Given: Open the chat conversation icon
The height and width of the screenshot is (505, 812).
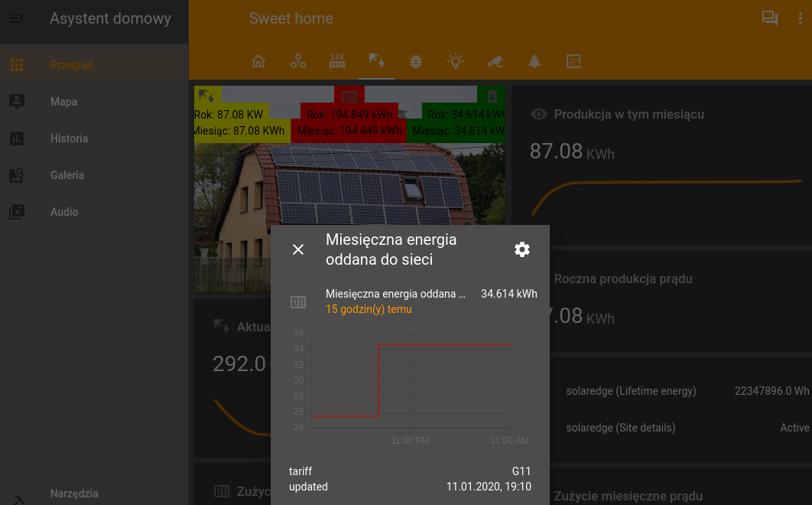Looking at the screenshot, I should pyautogui.click(x=769, y=19).
